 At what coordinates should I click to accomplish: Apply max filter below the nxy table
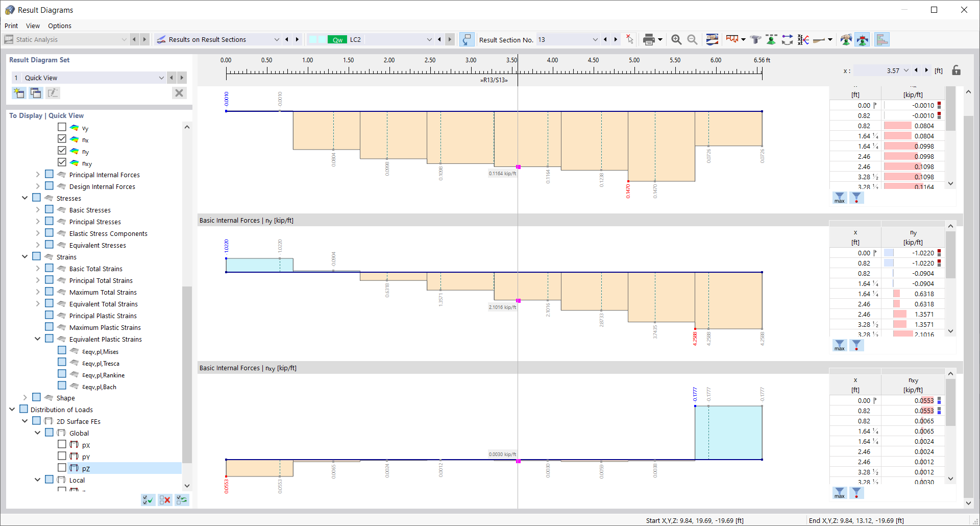840,493
